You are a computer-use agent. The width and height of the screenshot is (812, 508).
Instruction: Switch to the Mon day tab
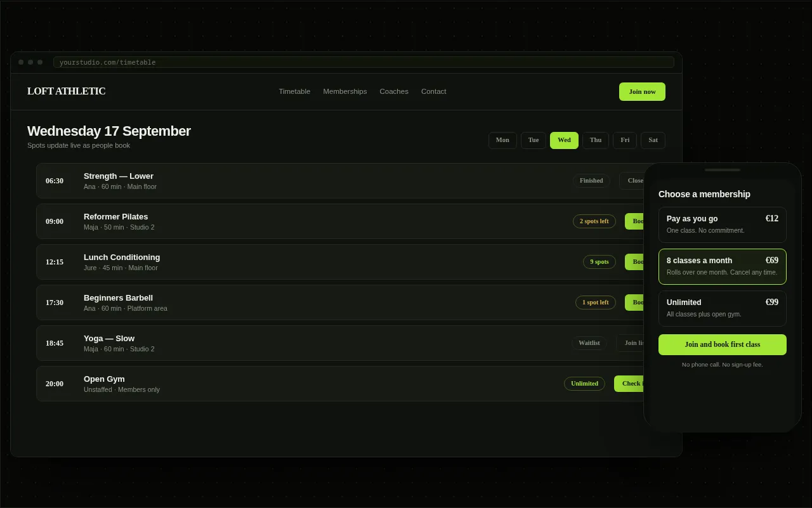[x=502, y=140]
